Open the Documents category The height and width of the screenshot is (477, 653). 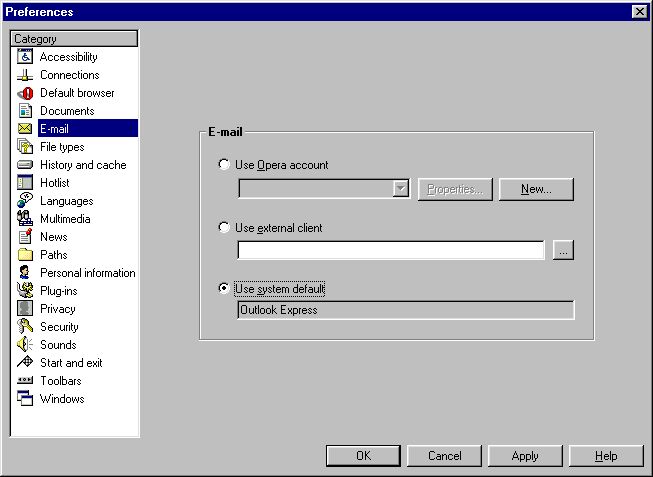tap(67, 111)
